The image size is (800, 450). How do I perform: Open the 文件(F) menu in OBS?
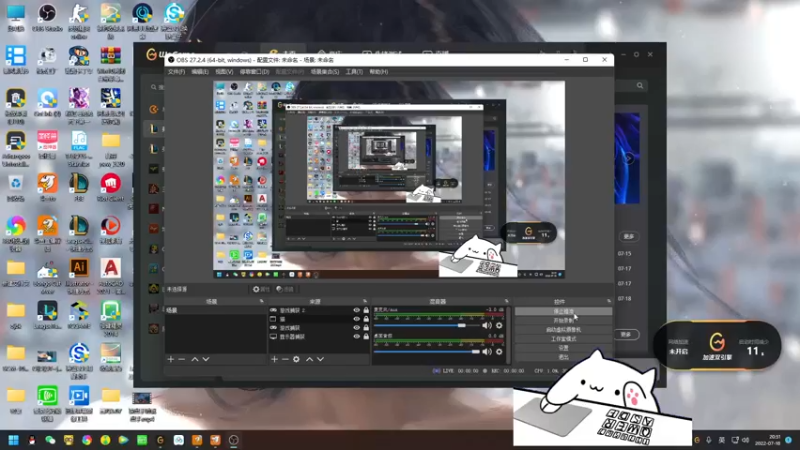tap(177, 72)
